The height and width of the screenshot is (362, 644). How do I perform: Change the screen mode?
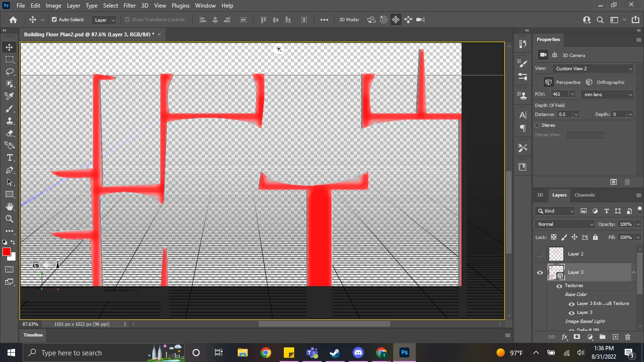click(x=9, y=282)
